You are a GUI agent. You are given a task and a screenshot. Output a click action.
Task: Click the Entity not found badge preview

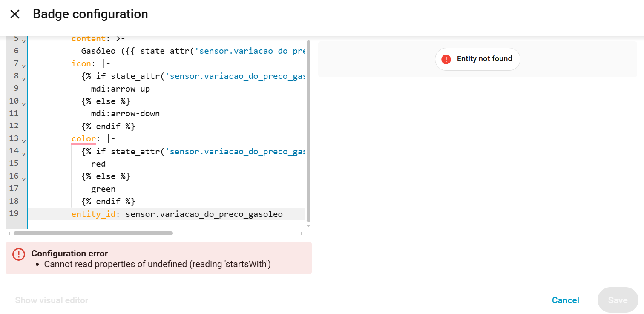(x=477, y=59)
